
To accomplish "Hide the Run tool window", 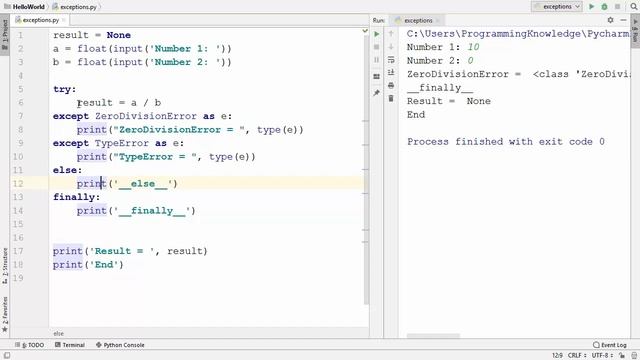I will pyautogui.click(x=623, y=20).
